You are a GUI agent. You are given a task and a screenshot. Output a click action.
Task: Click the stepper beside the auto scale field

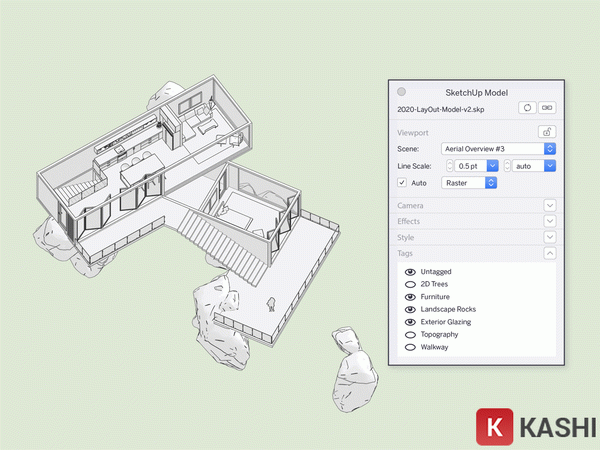click(505, 165)
